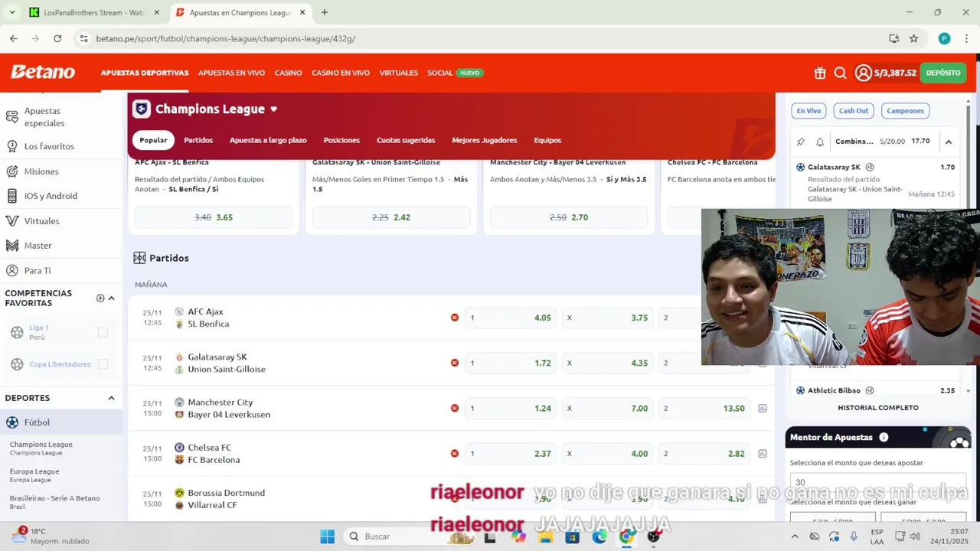Switch to Mejores Jugadores tab

pos(485,140)
